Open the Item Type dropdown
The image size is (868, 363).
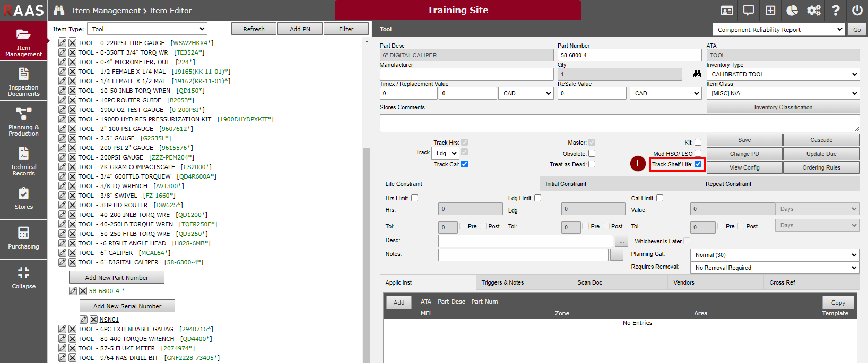click(x=147, y=29)
